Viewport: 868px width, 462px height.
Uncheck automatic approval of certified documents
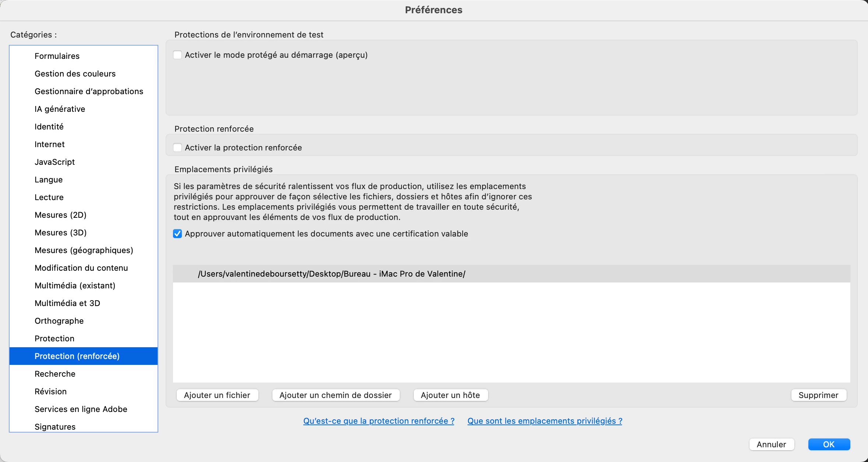177,234
